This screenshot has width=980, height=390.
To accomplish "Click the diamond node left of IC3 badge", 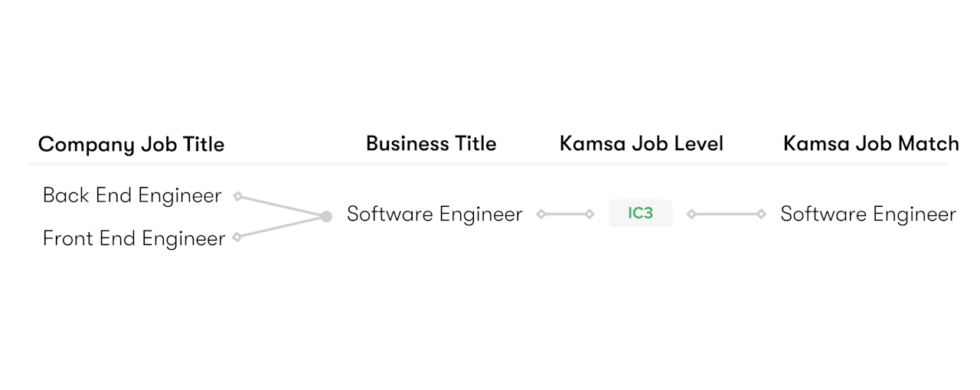I will (590, 215).
